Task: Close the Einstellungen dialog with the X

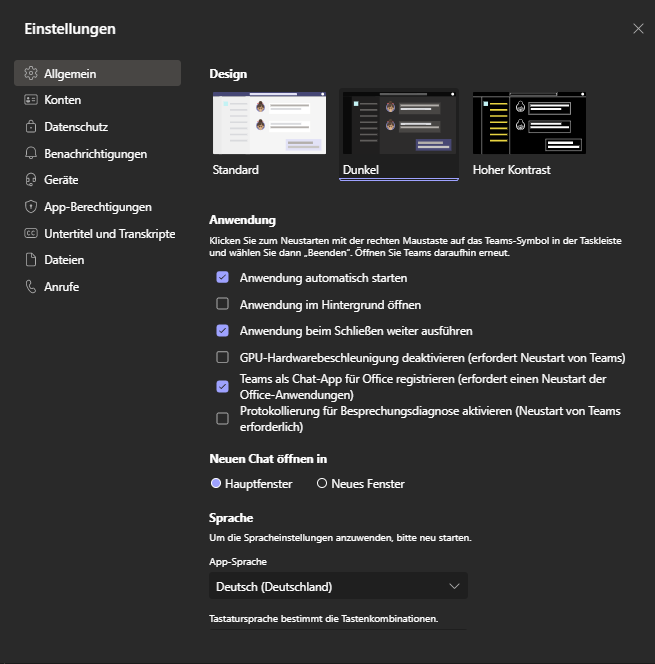Action: coord(638,28)
